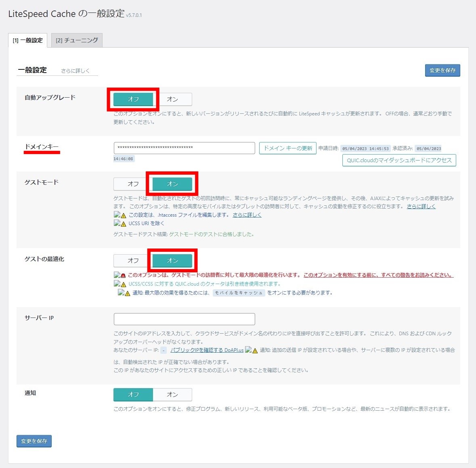Open the [2] チューニング tab
The image size is (476, 468).
[77, 40]
